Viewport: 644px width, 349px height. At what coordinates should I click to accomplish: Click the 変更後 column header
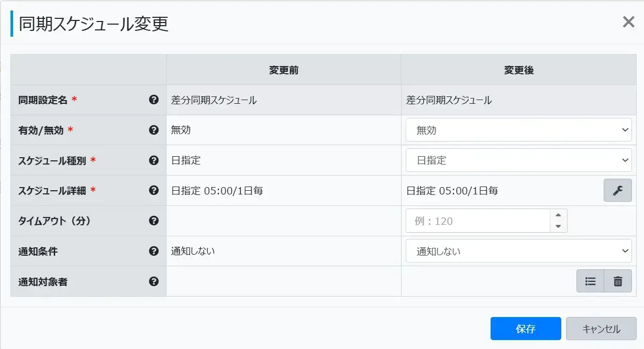tap(518, 70)
